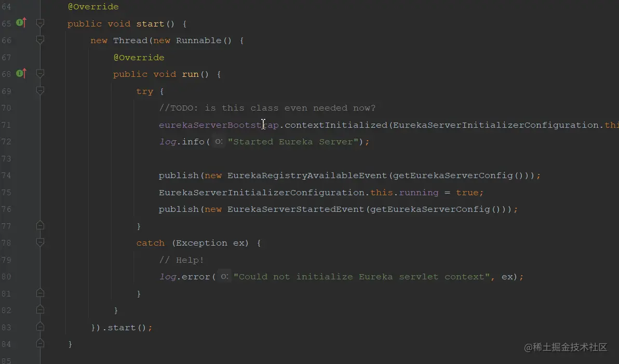Click the fold end marker on line 83

40,327
